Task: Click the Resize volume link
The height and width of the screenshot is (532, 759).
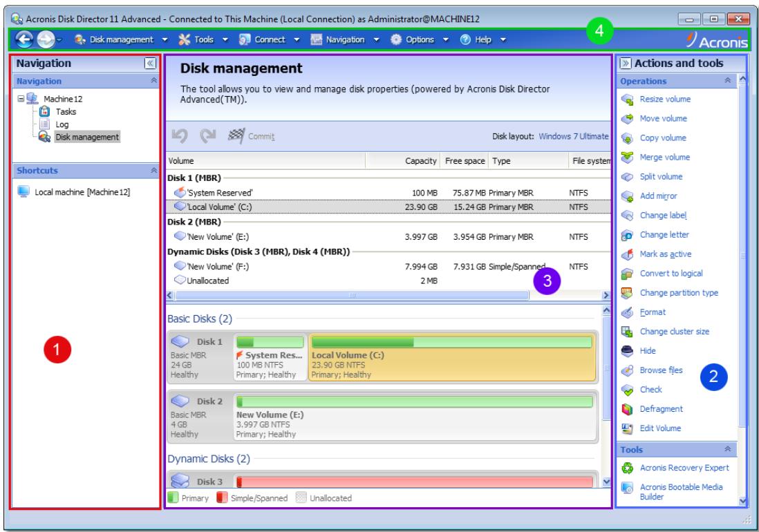Action: point(665,99)
